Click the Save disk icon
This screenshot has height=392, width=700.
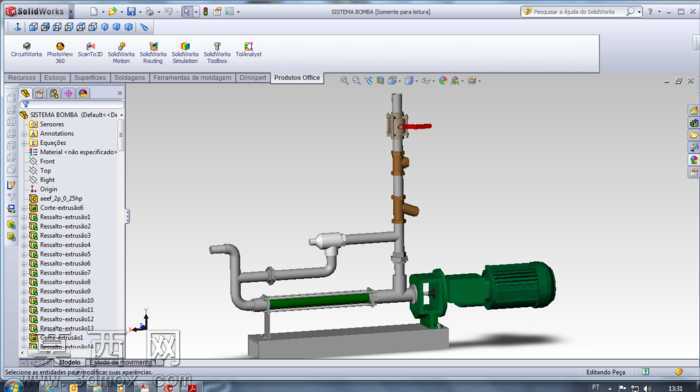tap(131, 12)
